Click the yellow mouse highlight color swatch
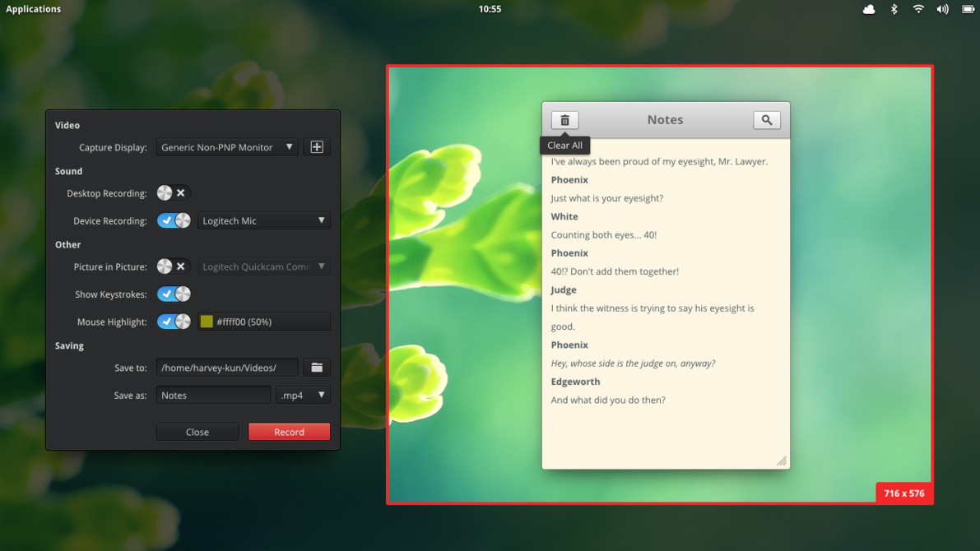 (207, 322)
